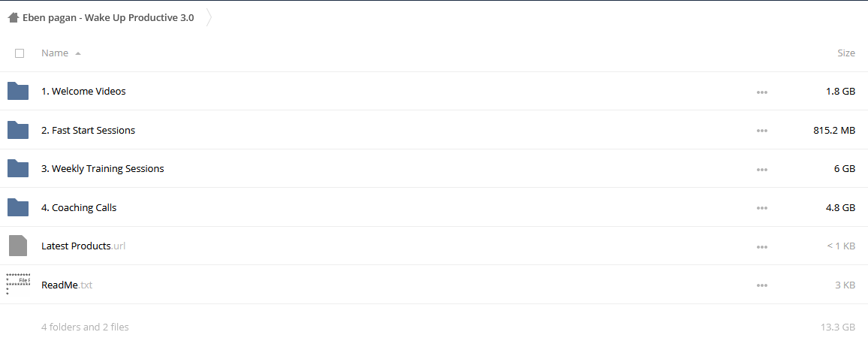Open the Welcome Videos folder icon

click(18, 91)
